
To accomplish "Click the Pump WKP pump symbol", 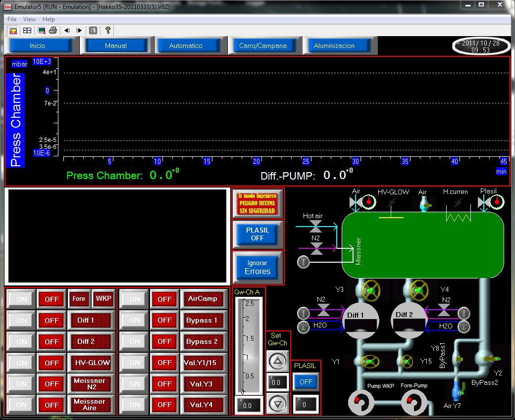I will (x=361, y=403).
